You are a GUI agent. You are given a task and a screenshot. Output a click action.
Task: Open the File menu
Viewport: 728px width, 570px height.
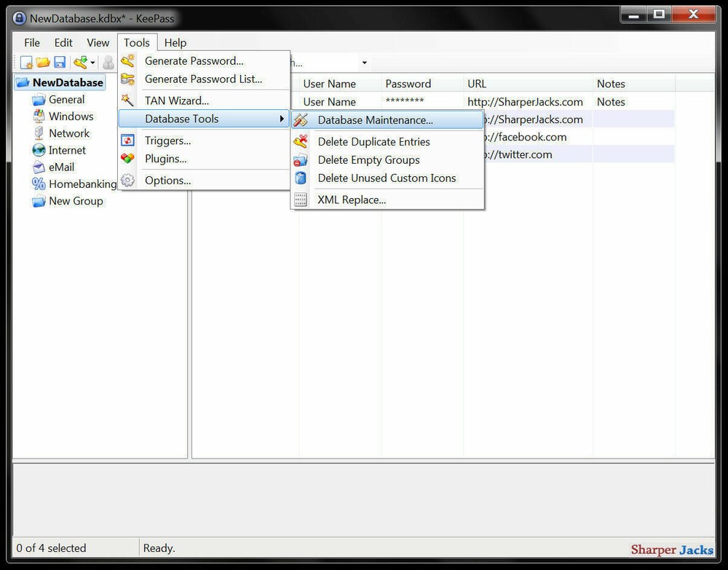[x=31, y=42]
